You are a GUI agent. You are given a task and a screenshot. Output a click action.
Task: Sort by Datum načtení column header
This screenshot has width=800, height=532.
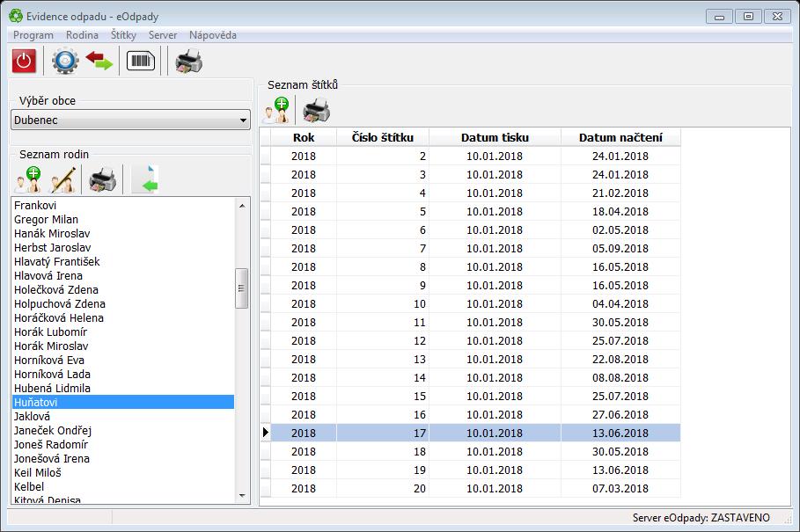[621, 137]
